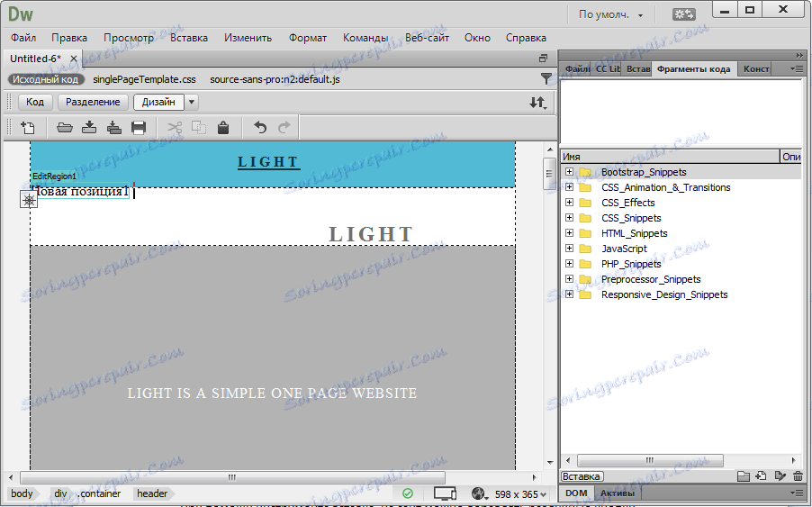Screen dimensions: 812x507
Task: Click the green checkmark status icon
Action: click(408, 493)
